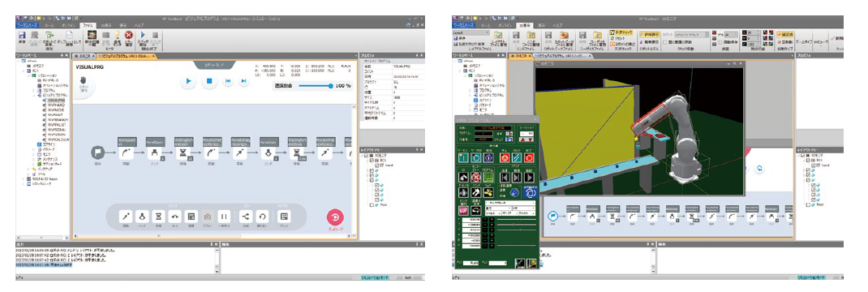868x292 pixels.
Task: Pick the Repeat loop block from palette
Action: click(262, 217)
